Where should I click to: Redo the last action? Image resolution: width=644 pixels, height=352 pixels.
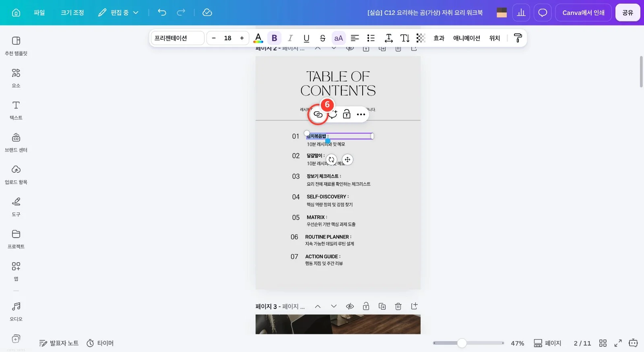[x=181, y=12]
